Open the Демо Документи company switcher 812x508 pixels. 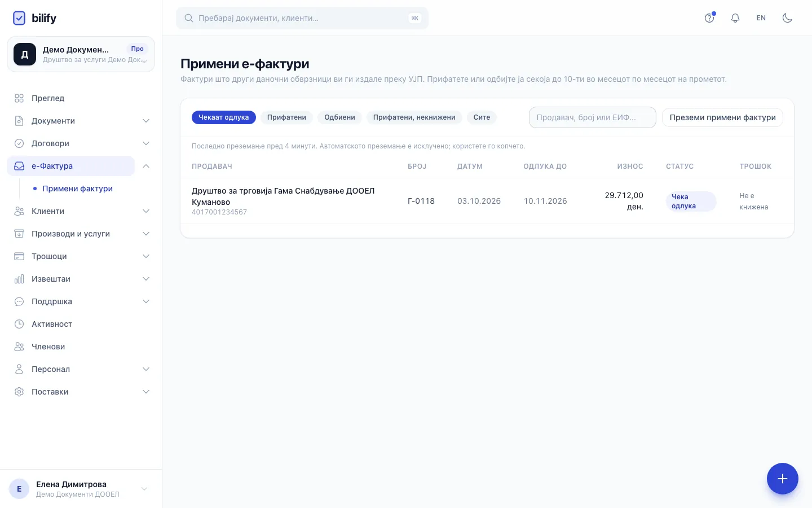click(81, 54)
